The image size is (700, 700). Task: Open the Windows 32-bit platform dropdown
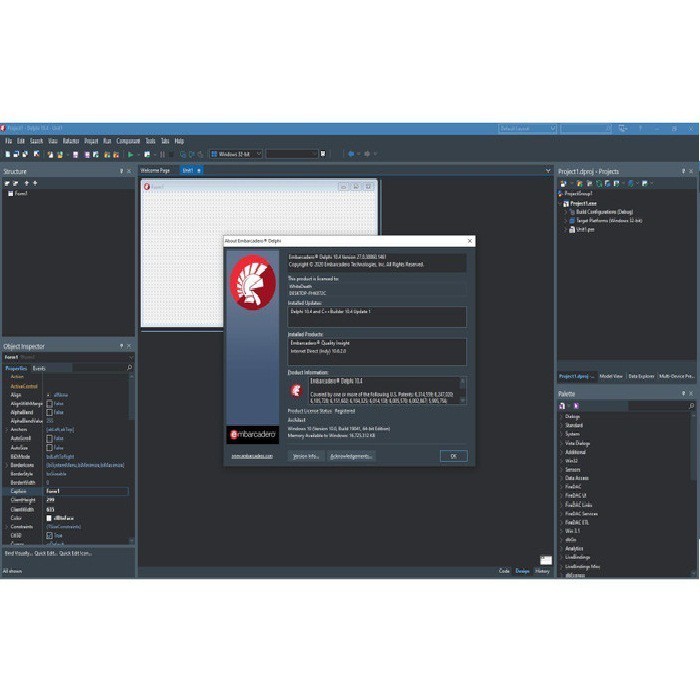click(x=258, y=154)
